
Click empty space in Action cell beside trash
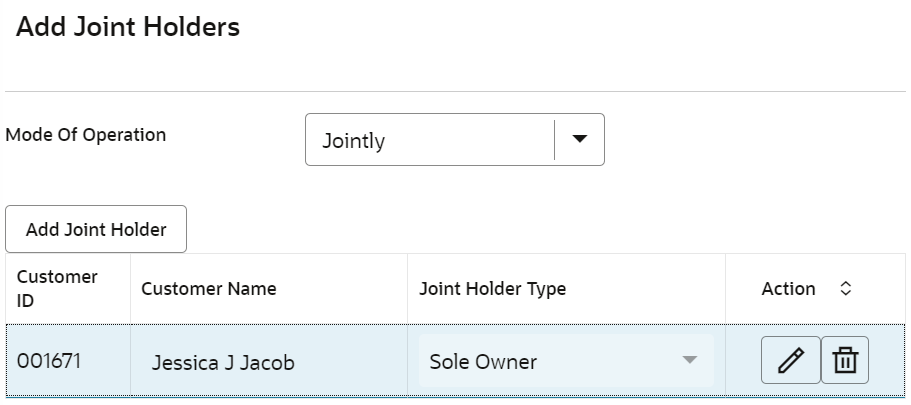click(887, 361)
